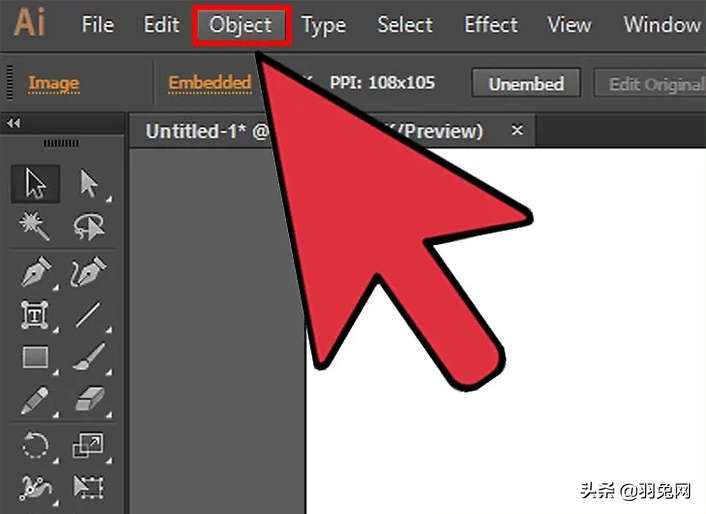Select the Curvature pen tool
The image size is (706, 514).
coord(89,271)
